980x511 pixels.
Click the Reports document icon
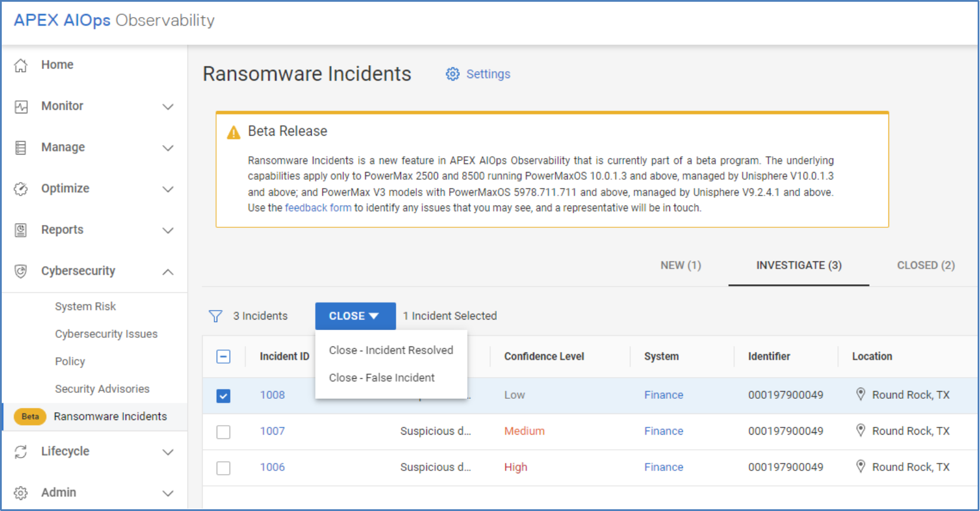coord(21,230)
